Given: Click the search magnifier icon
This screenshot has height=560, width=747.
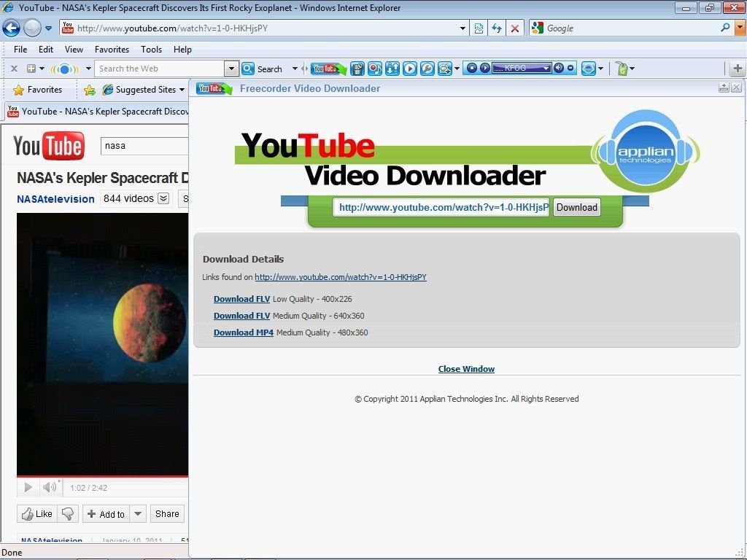Looking at the screenshot, I should (x=725, y=28).
